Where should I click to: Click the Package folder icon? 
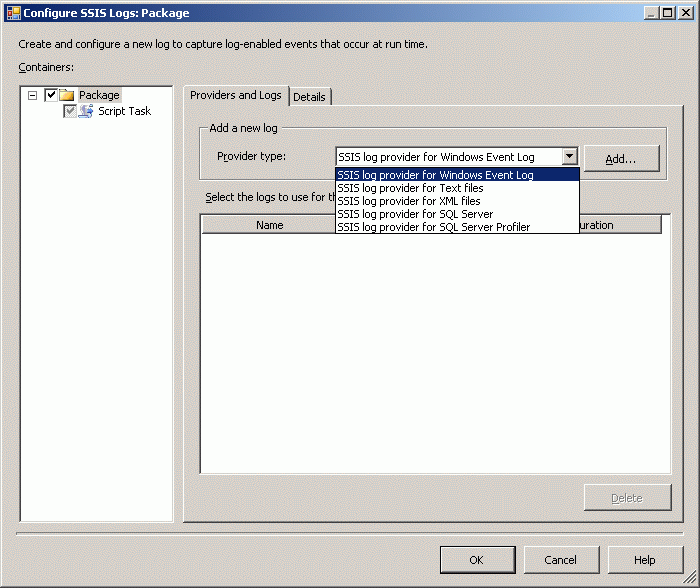pos(67,95)
